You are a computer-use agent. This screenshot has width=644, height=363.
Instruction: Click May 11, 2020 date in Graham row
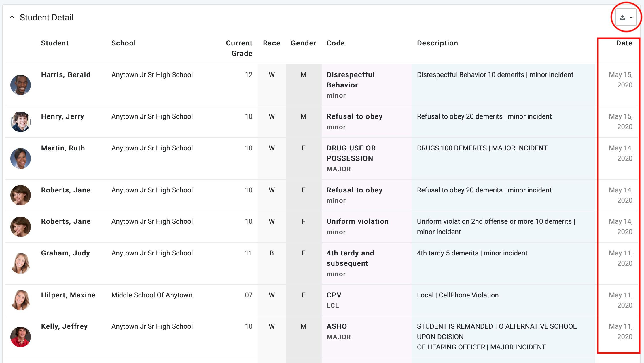(x=621, y=258)
